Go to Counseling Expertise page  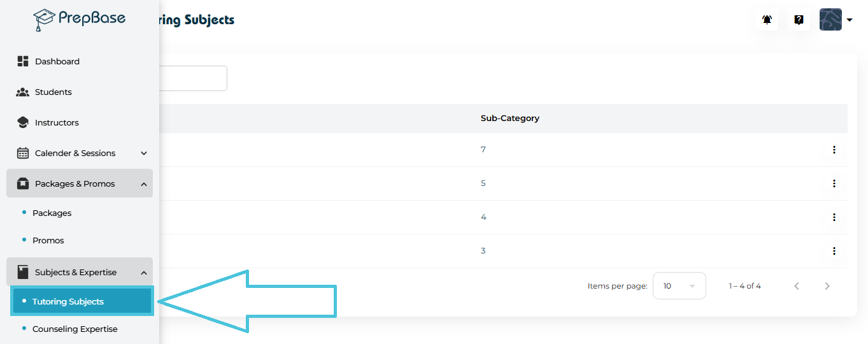[75, 329]
